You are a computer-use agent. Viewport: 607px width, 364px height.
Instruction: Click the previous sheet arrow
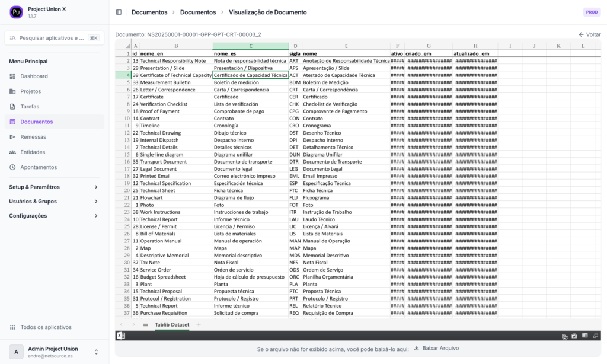tap(121, 324)
